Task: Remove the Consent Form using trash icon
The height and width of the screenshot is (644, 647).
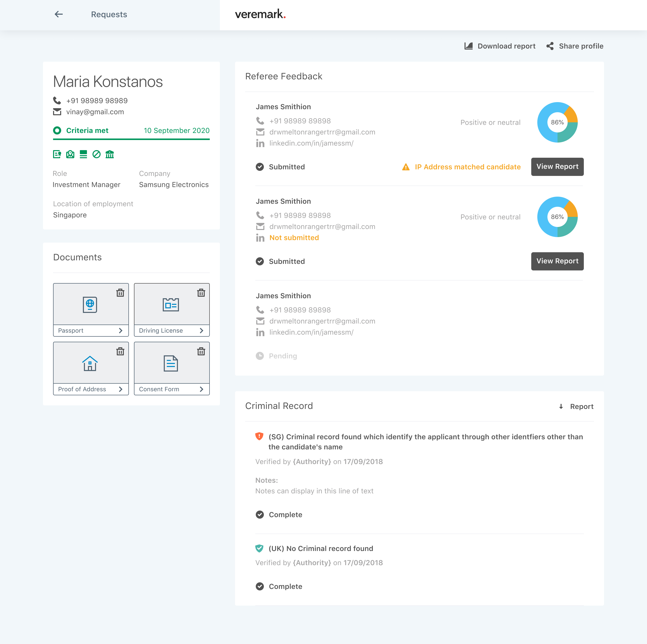Action: (x=201, y=351)
